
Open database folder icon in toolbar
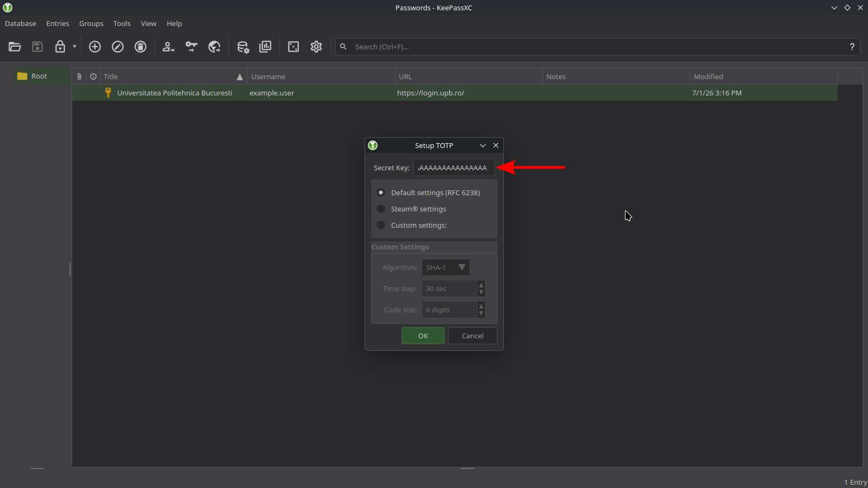(15, 47)
